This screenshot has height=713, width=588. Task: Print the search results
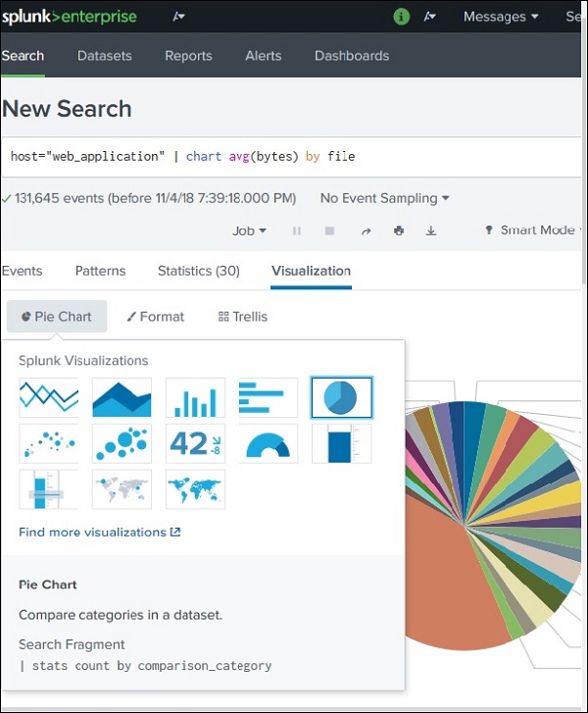click(x=399, y=230)
